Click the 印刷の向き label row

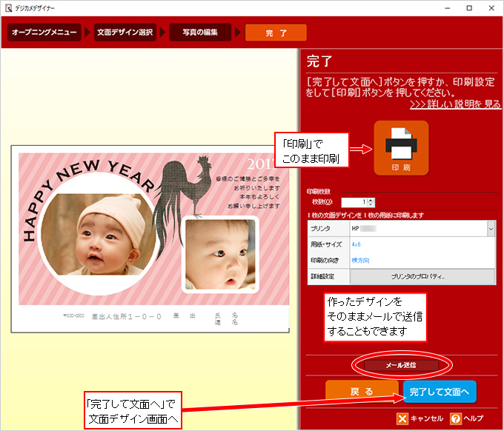tap(328, 261)
